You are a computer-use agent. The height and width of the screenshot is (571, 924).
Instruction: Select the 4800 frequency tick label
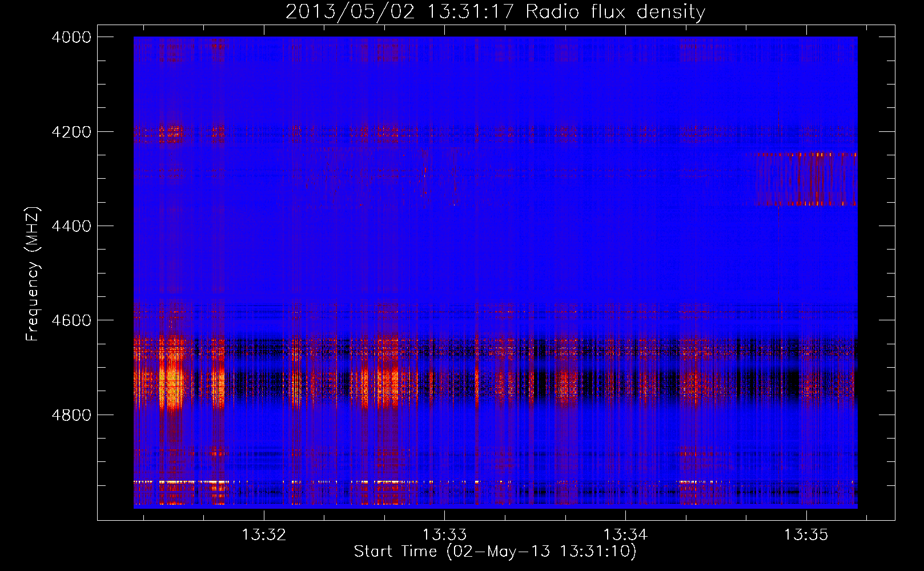pyautogui.click(x=71, y=415)
